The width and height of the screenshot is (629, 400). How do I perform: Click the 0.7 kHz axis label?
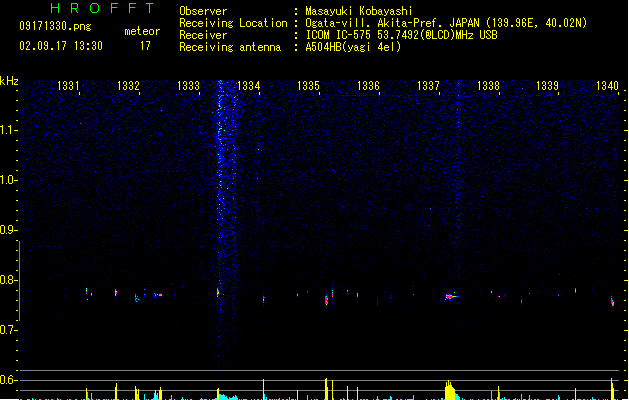click(8, 330)
